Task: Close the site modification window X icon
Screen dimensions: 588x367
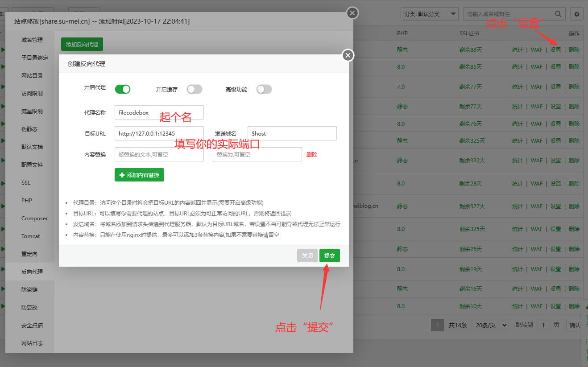Action: pyautogui.click(x=352, y=13)
